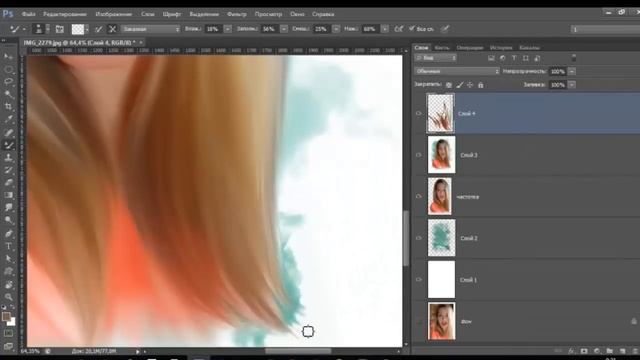Screen dimensions: 640x360
Task: Select the Gradient tool
Action: [8, 195]
